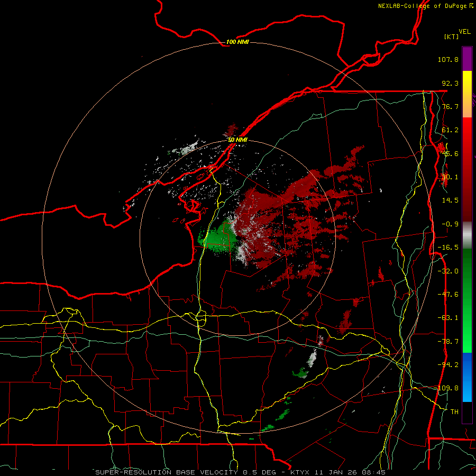476x476 pixels.
Task: Pick the light blue colorbar segment near -109.8
Action: [x=467, y=390]
